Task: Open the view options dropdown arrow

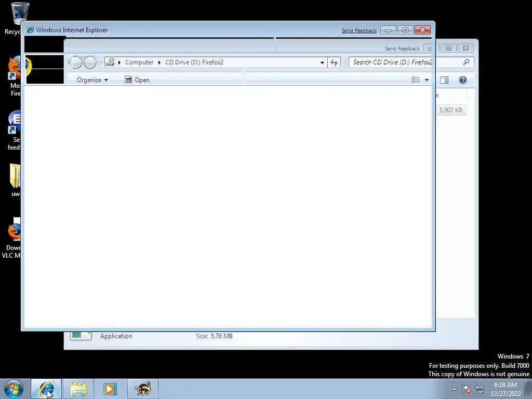Action: click(x=427, y=79)
